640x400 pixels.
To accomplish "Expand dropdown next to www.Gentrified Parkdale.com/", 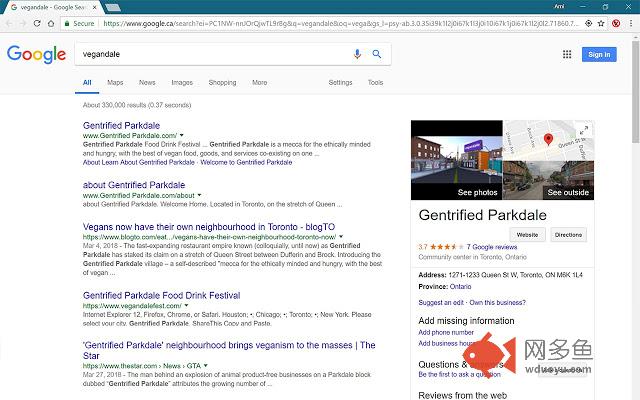I will 182,135.
